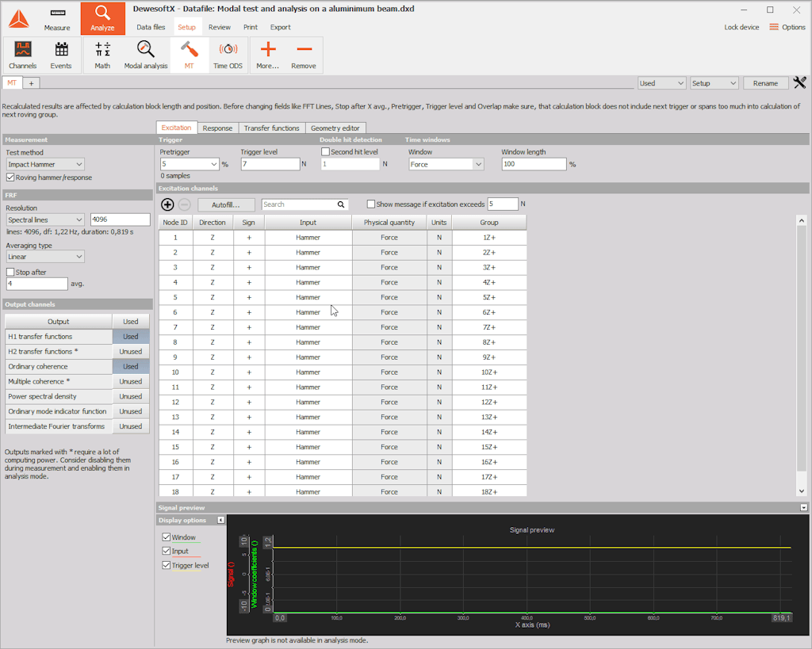Toggle Multiple coherence Unused state

[x=131, y=381]
